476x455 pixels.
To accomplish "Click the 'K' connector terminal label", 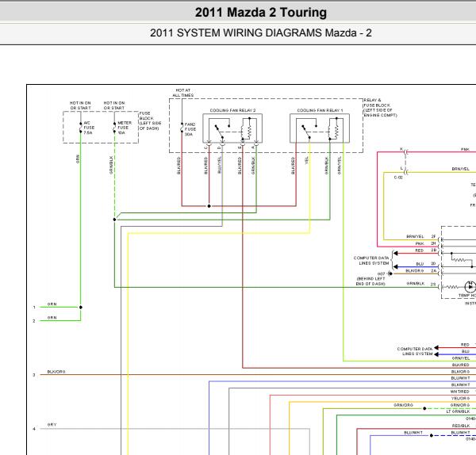I will tap(401, 149).
